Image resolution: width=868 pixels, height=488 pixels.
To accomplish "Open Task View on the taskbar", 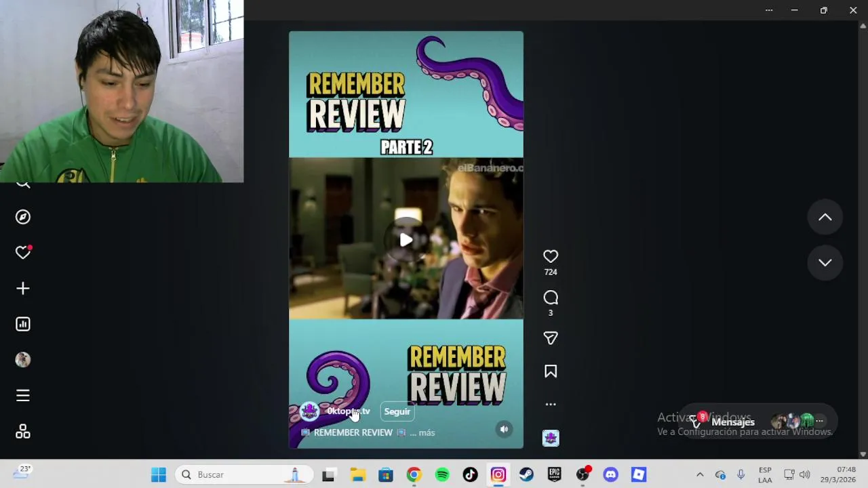I will click(x=328, y=474).
